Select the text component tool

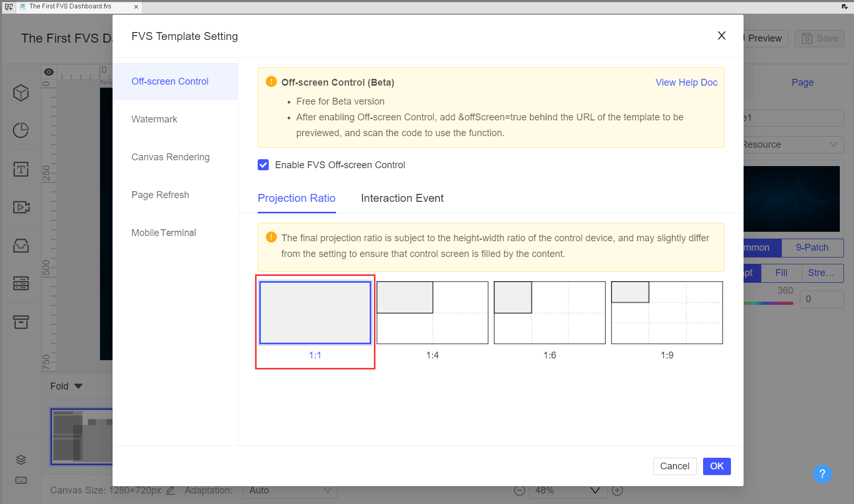(21, 169)
